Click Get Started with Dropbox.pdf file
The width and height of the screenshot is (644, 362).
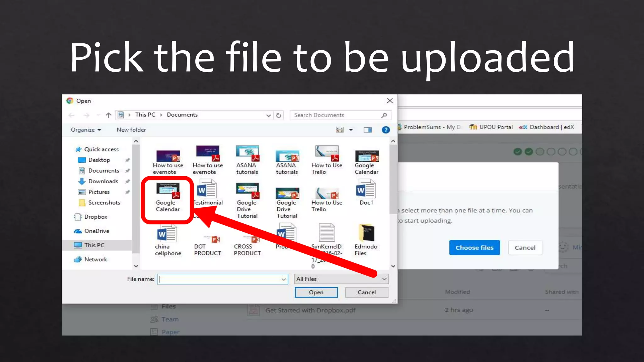pos(310,310)
